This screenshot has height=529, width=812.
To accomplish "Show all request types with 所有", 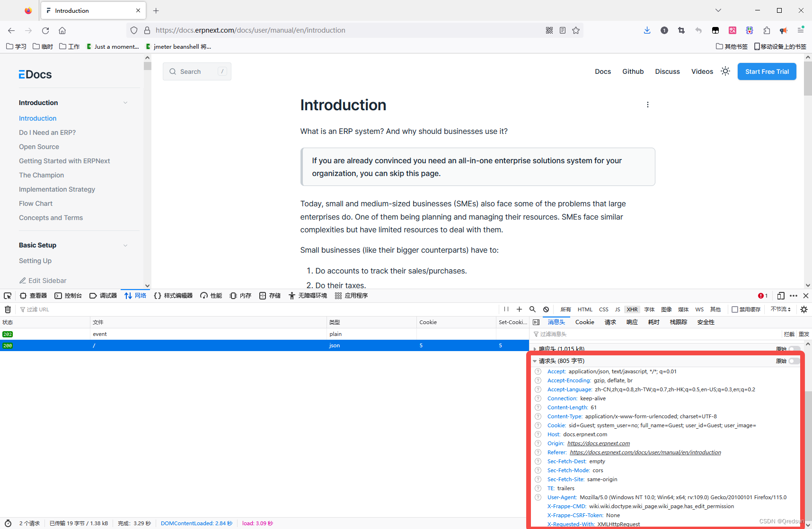I will click(x=566, y=309).
